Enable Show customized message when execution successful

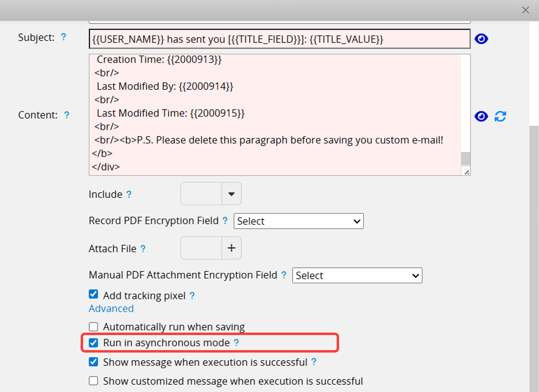tap(94, 381)
